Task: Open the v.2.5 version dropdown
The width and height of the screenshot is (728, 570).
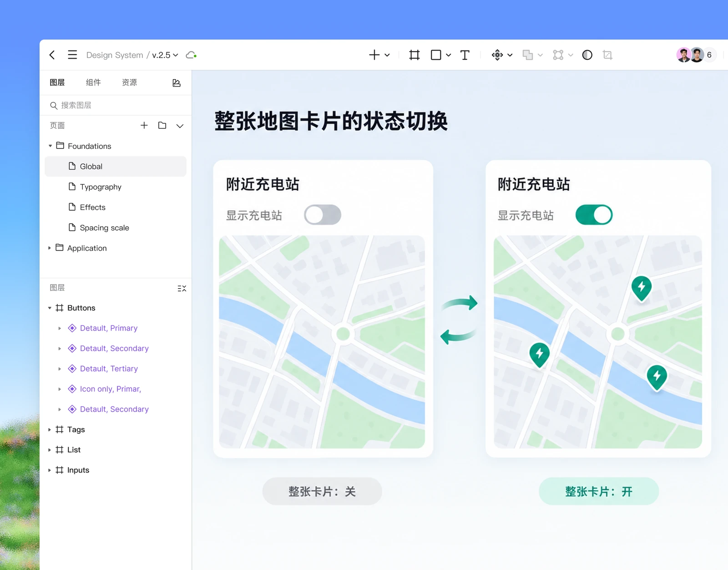Action: pos(165,55)
